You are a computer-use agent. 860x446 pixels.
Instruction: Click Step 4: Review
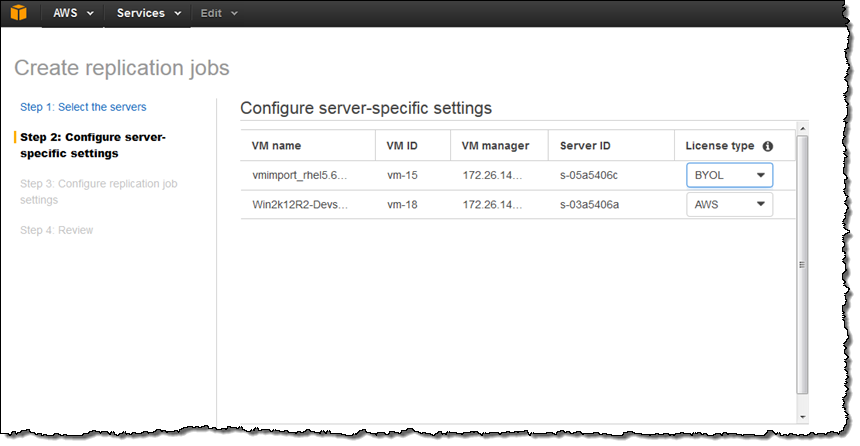[x=56, y=230]
